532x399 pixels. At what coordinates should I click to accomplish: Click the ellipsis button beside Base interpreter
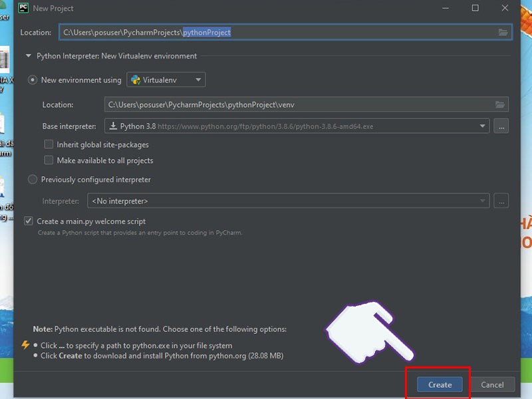pyautogui.click(x=501, y=126)
